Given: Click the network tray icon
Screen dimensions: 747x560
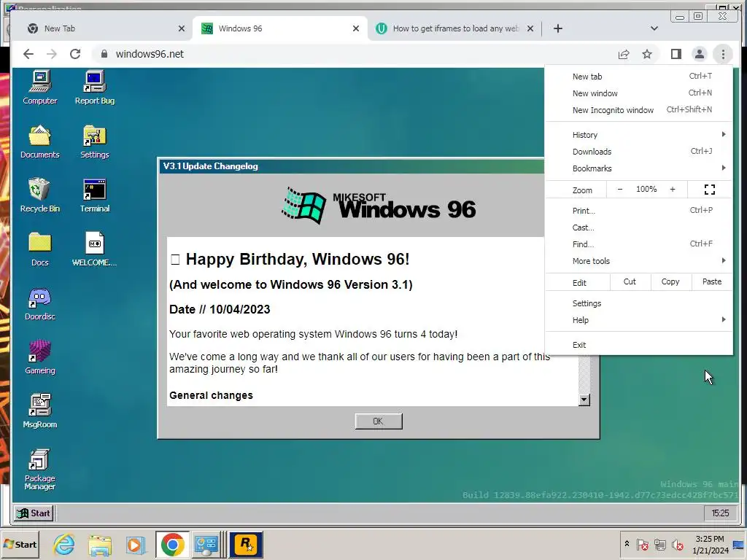Looking at the screenshot, I should pos(659,544).
